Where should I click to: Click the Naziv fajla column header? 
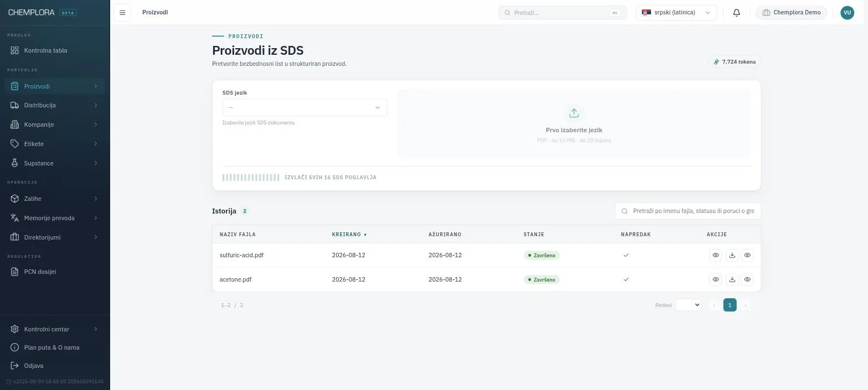pyautogui.click(x=237, y=235)
